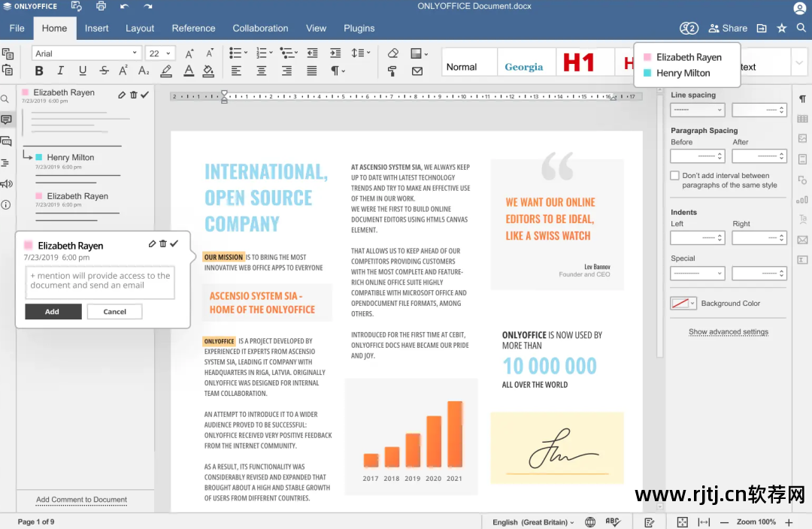Resolve the Elizabeth Rayen popup comment
The height and width of the screenshot is (529, 812).
(x=174, y=243)
